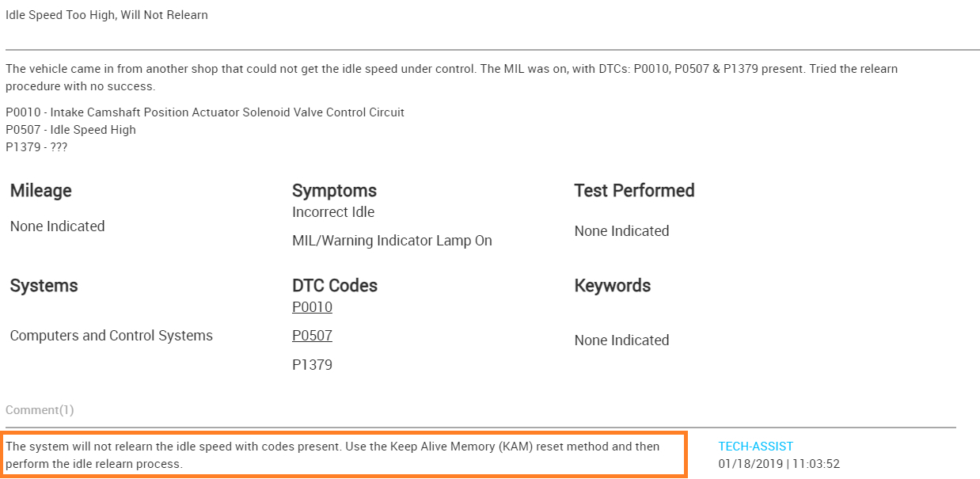Click the Systems heading
This screenshot has width=980, height=479.
44,286
